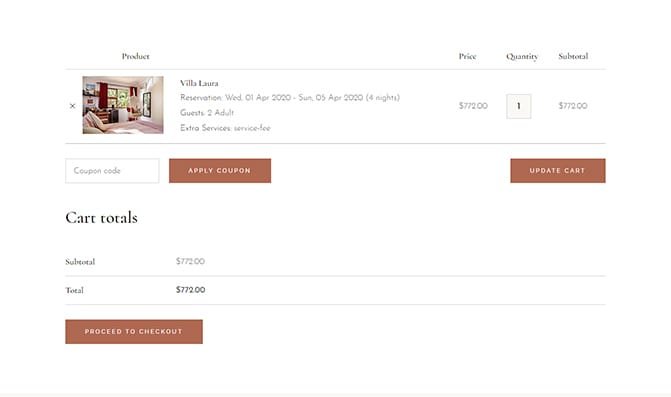Click the Guests: 2 Adult line
This screenshot has width=671, height=397.
tap(207, 113)
